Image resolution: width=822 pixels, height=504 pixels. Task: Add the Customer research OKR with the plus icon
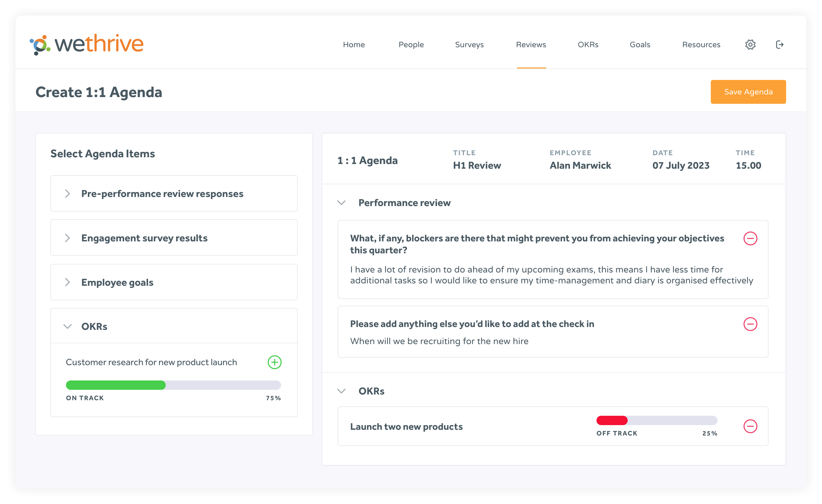(274, 362)
